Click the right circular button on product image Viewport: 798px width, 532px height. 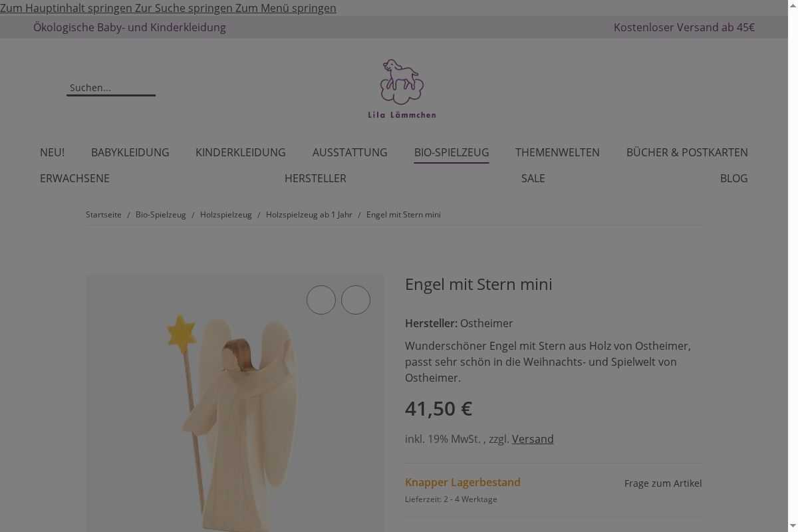tap(356, 300)
